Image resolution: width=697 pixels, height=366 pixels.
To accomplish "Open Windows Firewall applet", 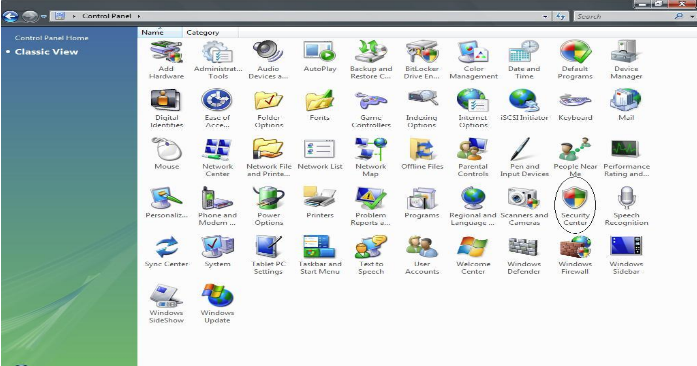I will coord(575,255).
